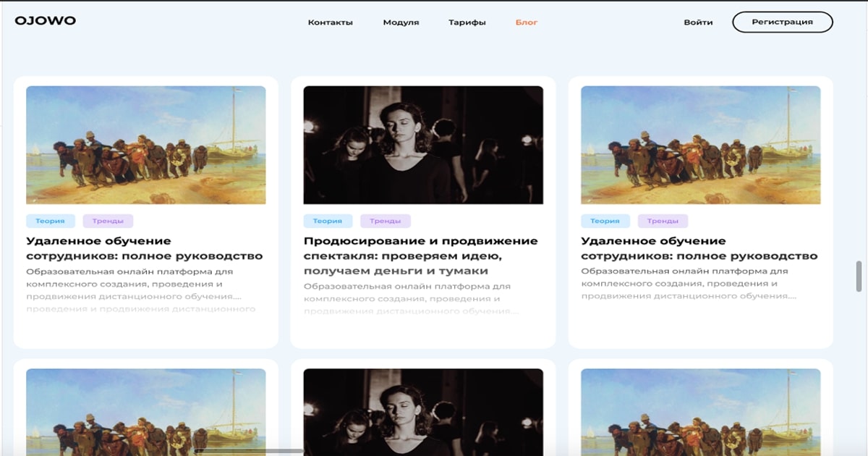Click the Войти login link
Screen dimensions: 868x456
click(697, 22)
